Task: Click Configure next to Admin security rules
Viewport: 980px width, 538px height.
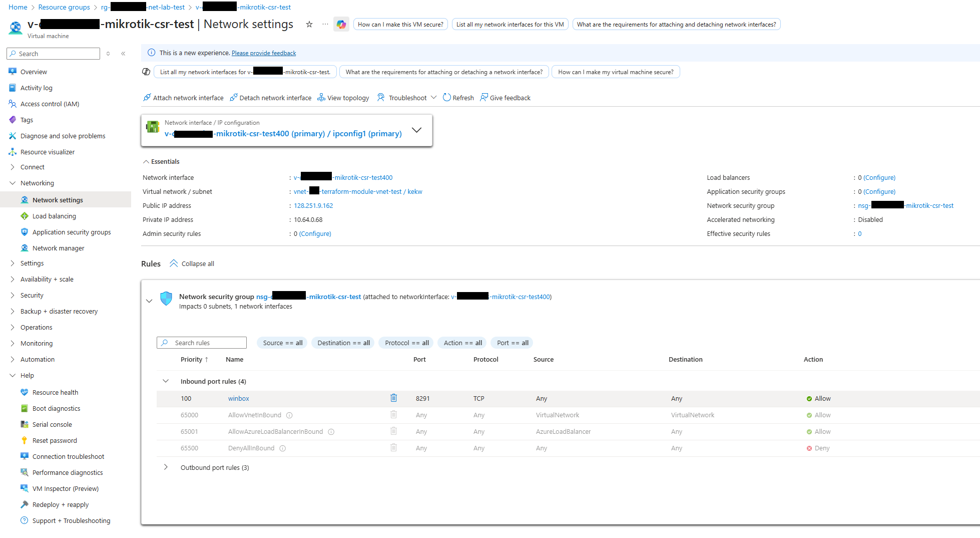Action: point(315,233)
